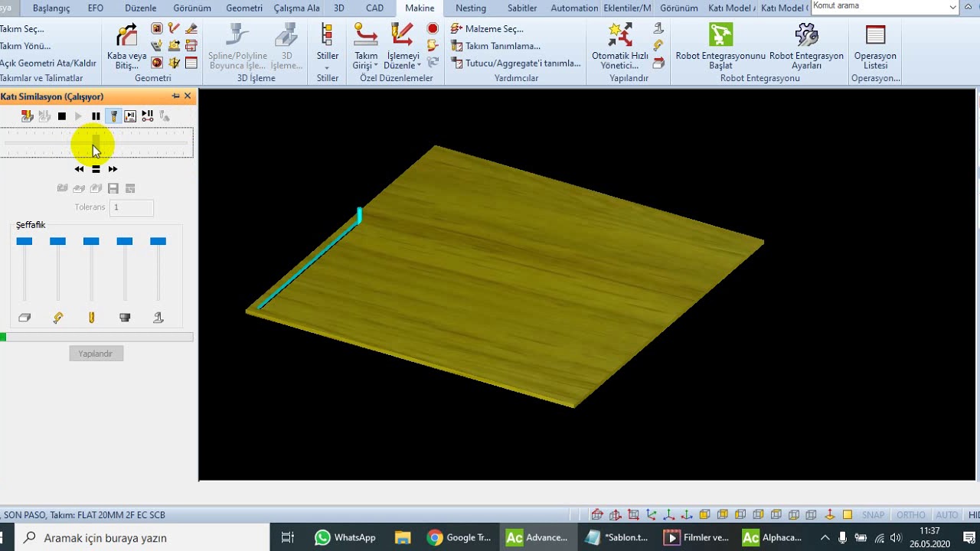
Task: Click the Yapılandır button in simulation panel
Action: [96, 354]
